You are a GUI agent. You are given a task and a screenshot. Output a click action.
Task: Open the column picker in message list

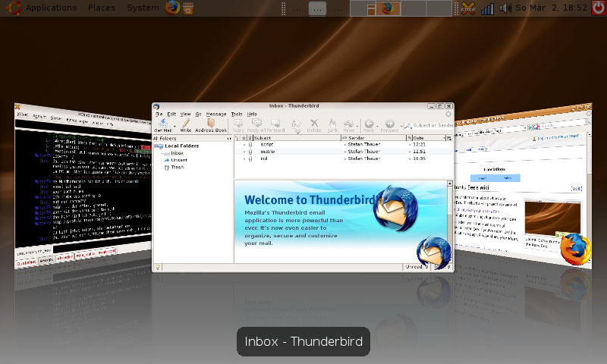click(448, 138)
